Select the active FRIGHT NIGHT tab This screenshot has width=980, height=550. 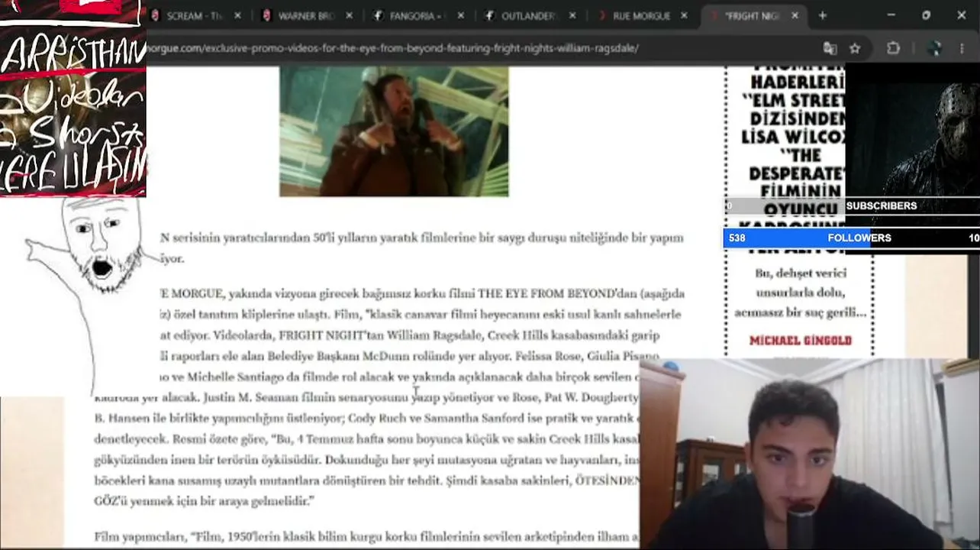click(x=752, y=15)
